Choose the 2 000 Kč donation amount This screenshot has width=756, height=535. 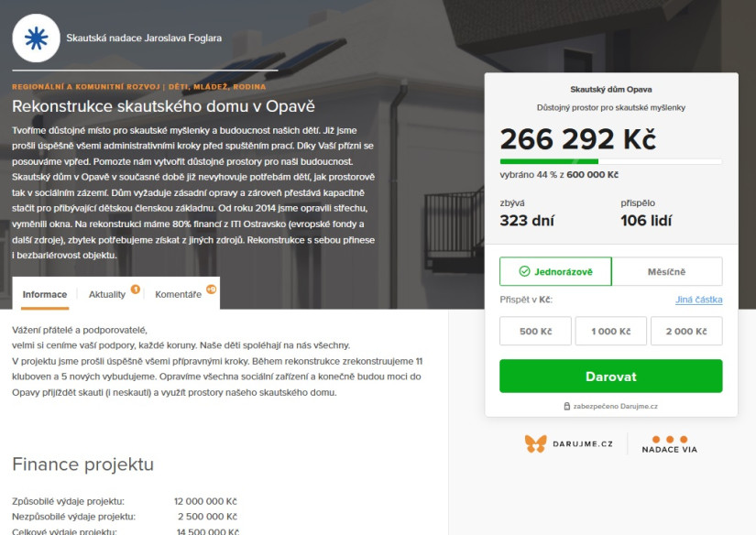tap(686, 331)
